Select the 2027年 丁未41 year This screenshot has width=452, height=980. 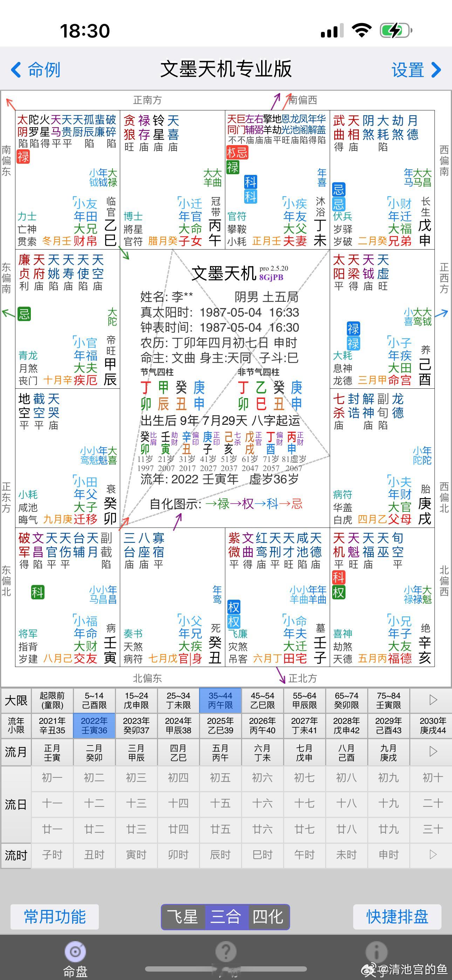(x=304, y=726)
